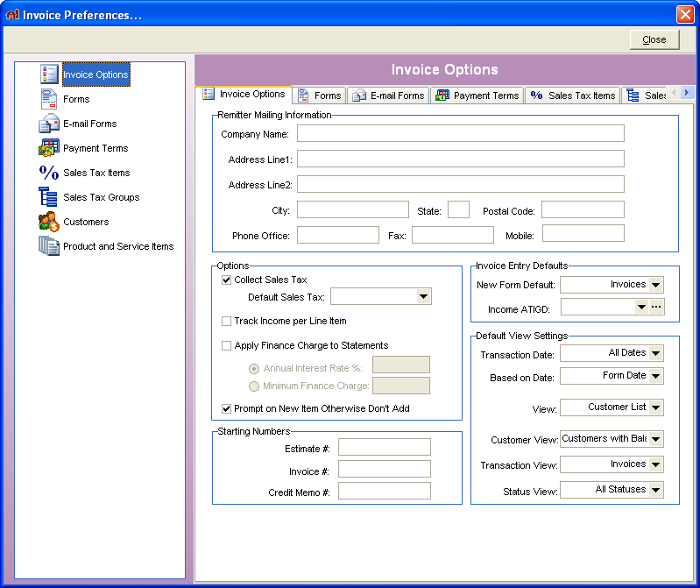Open the Payment Terms sidebar icon
The image size is (700, 588).
click(49, 148)
